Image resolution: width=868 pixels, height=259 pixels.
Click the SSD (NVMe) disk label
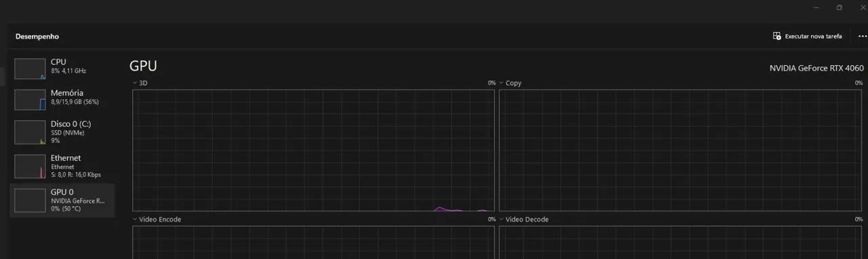pyautogui.click(x=67, y=133)
